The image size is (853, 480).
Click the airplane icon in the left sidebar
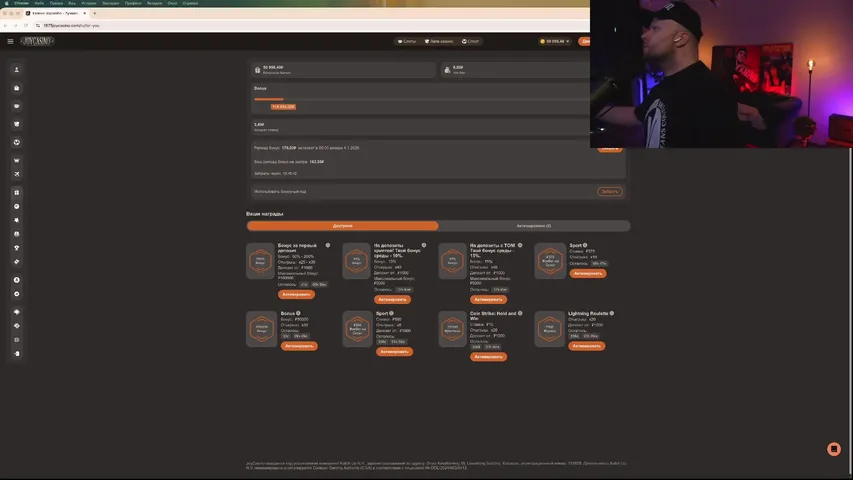tap(17, 174)
